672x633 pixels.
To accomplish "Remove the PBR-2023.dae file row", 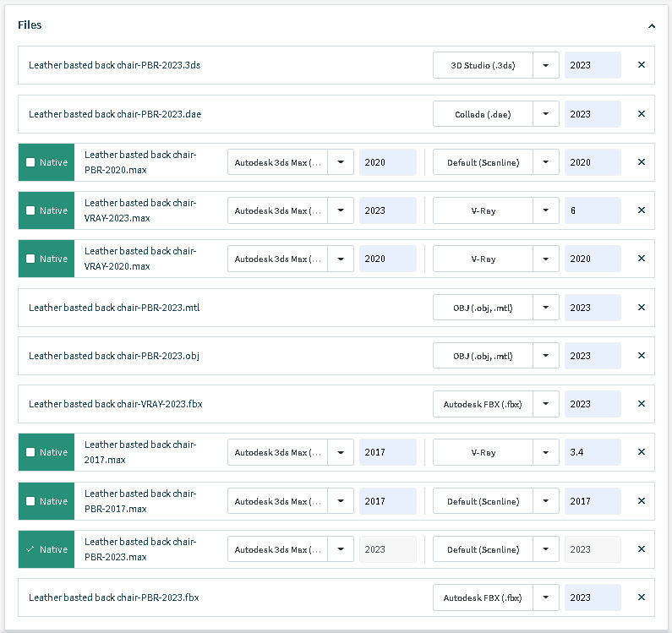I will pyautogui.click(x=641, y=114).
